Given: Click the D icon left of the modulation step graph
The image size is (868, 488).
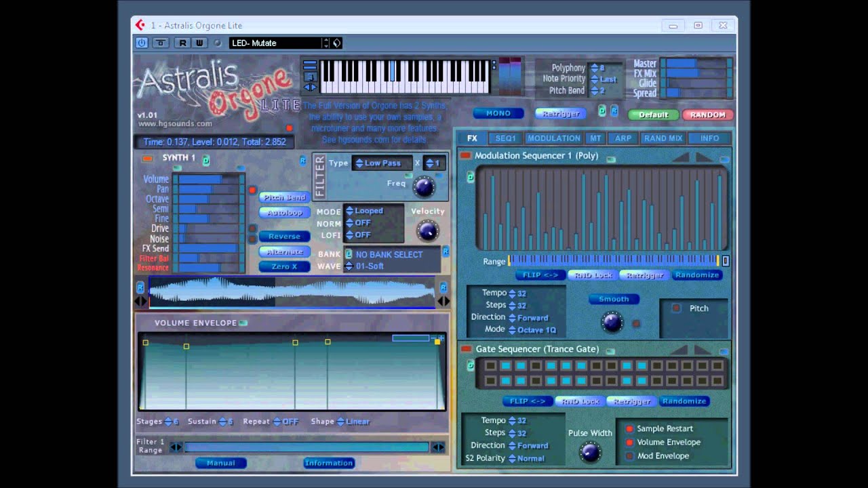Looking at the screenshot, I should coord(470,177).
